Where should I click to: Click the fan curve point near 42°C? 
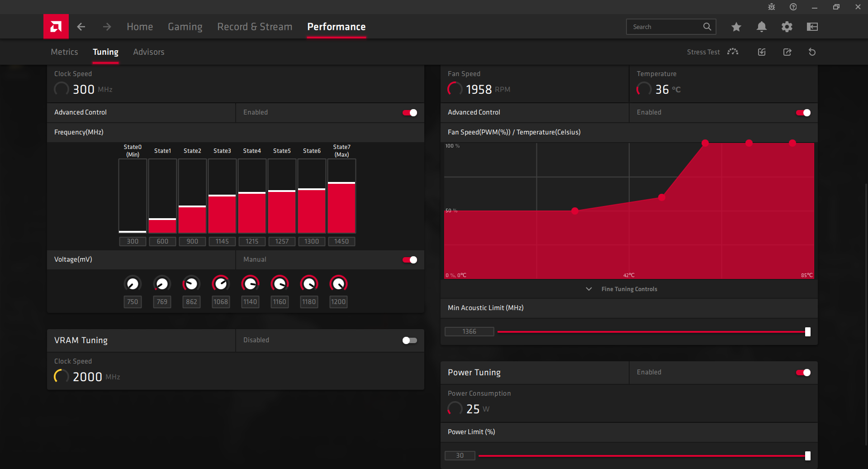662,197
